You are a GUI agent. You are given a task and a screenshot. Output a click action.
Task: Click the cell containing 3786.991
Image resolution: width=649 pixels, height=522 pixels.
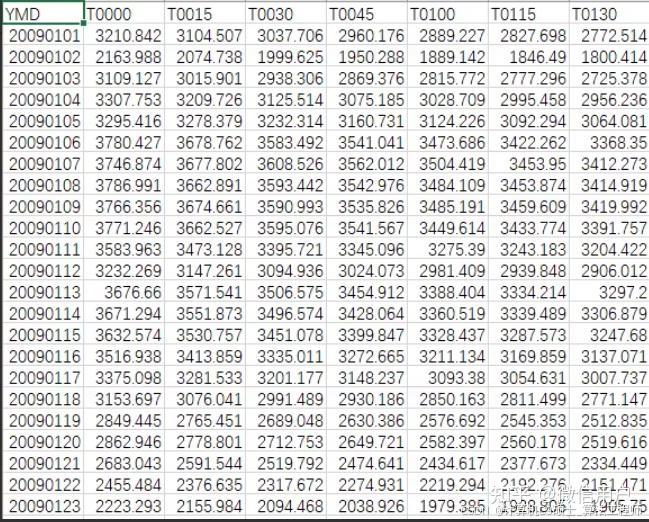point(124,185)
